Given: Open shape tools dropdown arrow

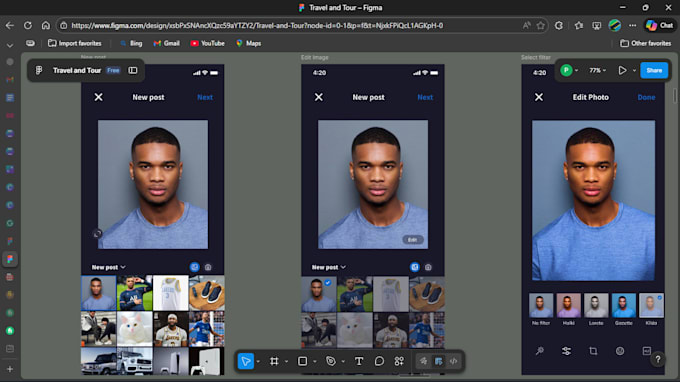Looking at the screenshot, I should (x=315, y=361).
